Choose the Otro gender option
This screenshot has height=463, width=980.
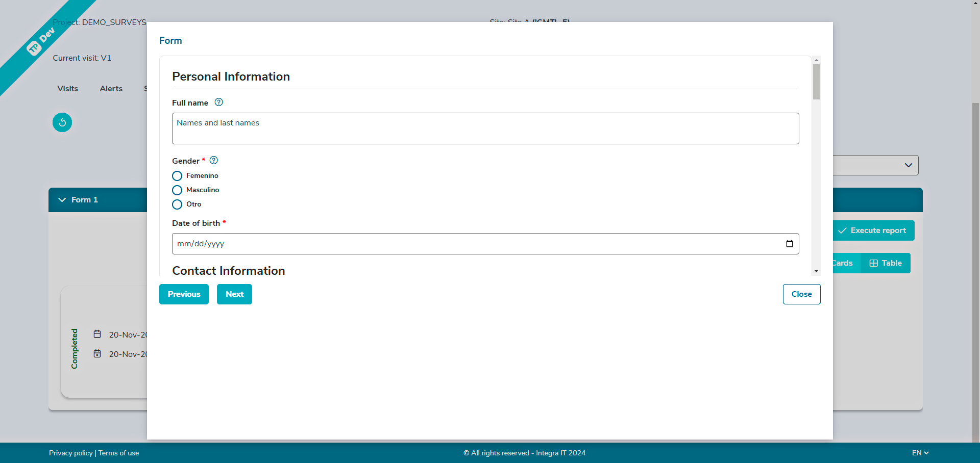(177, 204)
